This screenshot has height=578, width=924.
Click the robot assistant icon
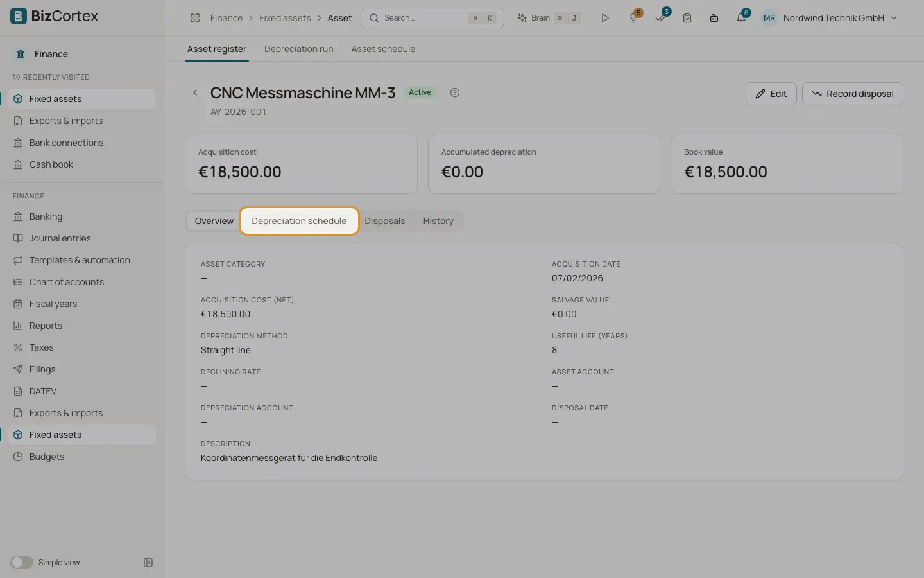[x=714, y=18]
